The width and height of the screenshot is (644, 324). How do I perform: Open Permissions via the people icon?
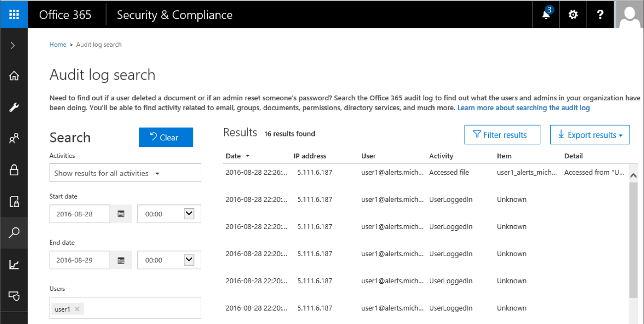13,138
